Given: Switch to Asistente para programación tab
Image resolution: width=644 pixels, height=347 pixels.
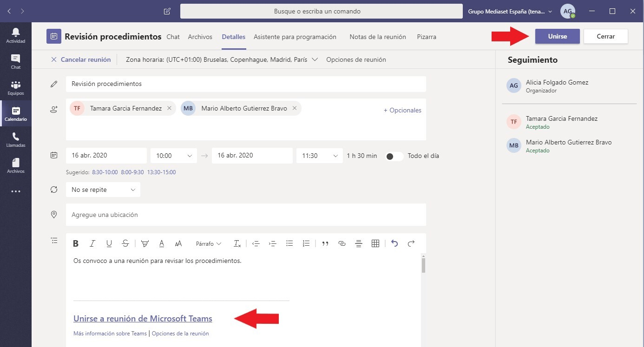Looking at the screenshot, I should pos(295,37).
